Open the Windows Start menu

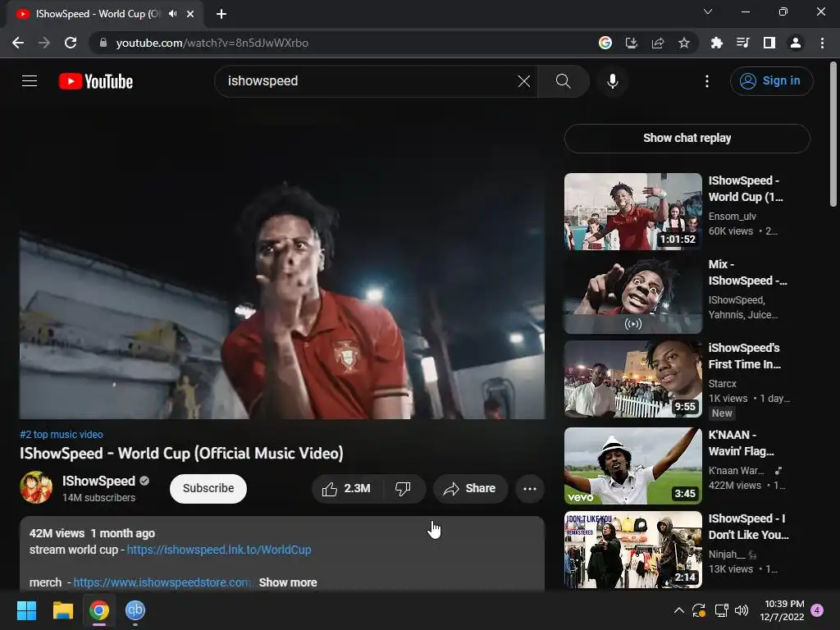pos(26,610)
